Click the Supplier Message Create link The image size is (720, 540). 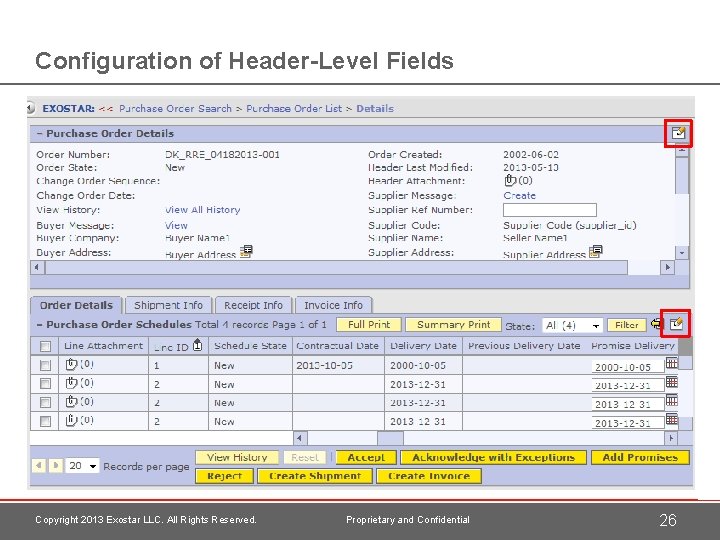click(x=519, y=196)
